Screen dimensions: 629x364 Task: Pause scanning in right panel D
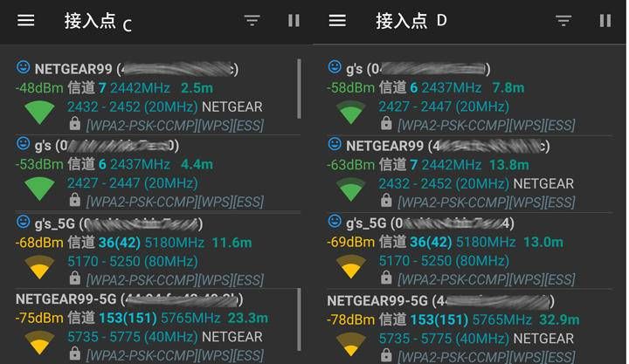click(x=605, y=20)
